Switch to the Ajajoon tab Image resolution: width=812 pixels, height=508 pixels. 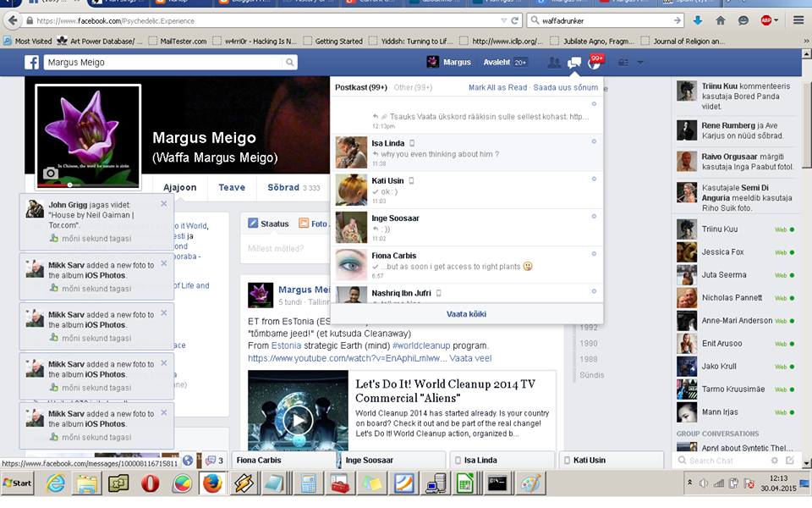(x=179, y=188)
